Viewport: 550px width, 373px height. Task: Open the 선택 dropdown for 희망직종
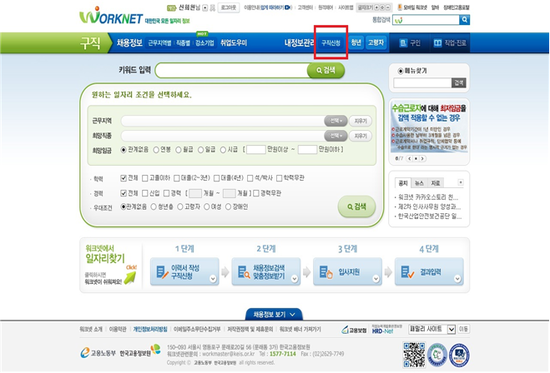pyautogui.click(x=336, y=136)
